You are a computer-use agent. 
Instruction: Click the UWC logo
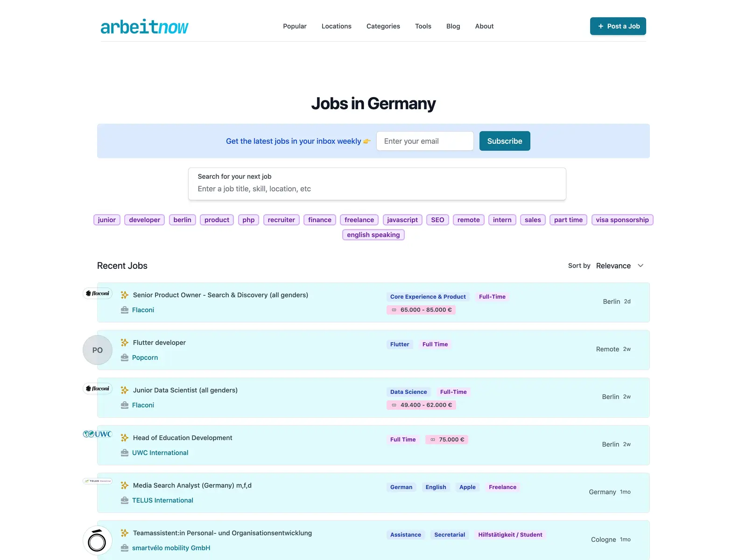point(98,434)
